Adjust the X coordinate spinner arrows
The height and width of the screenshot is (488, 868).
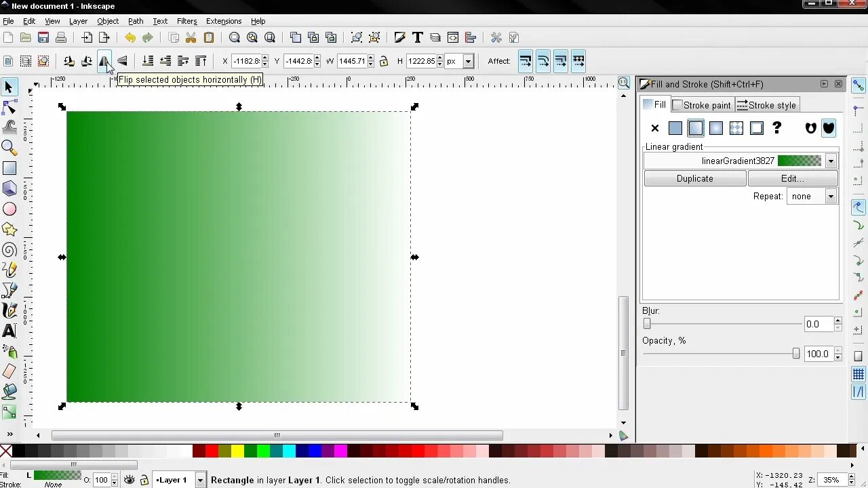(265, 61)
